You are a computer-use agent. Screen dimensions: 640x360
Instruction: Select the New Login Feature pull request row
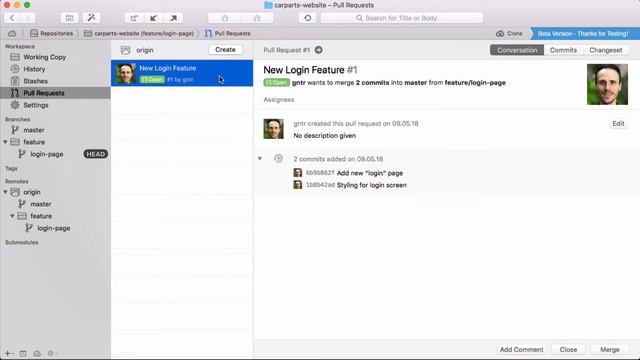click(x=182, y=73)
